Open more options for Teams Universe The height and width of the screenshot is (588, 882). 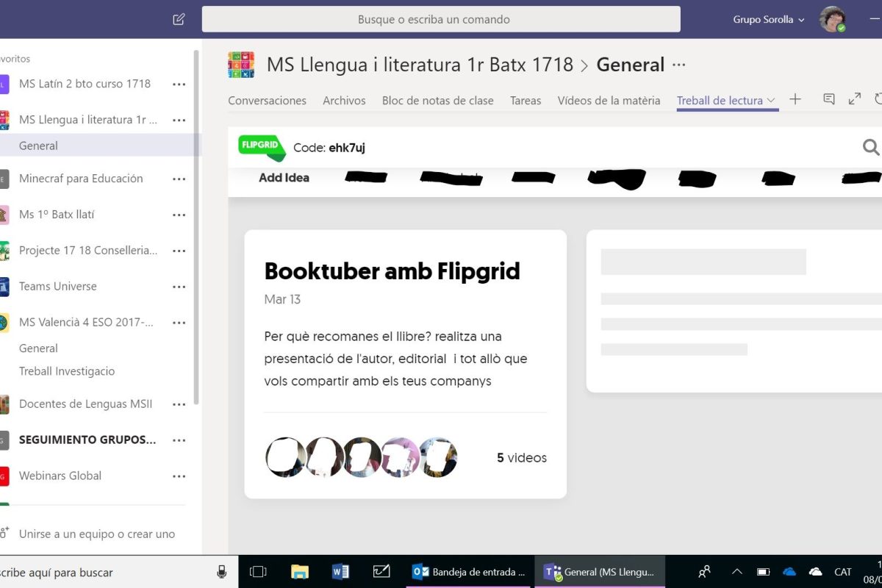179,287
